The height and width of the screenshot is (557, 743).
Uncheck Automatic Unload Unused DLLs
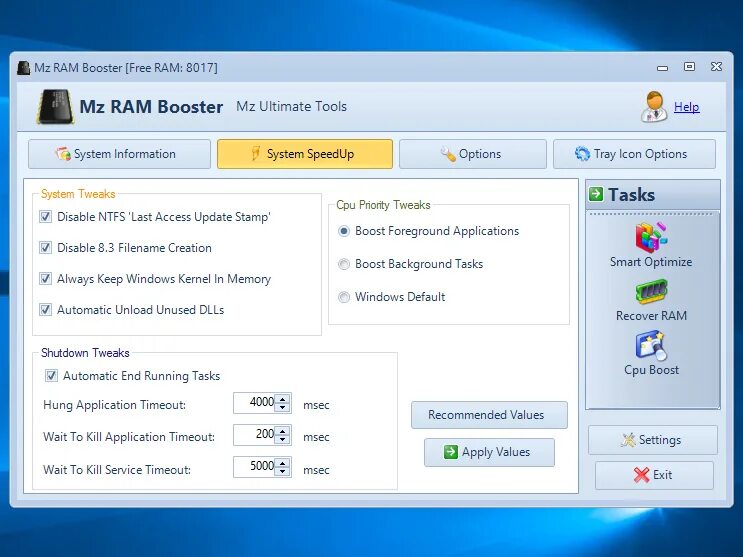pos(45,310)
